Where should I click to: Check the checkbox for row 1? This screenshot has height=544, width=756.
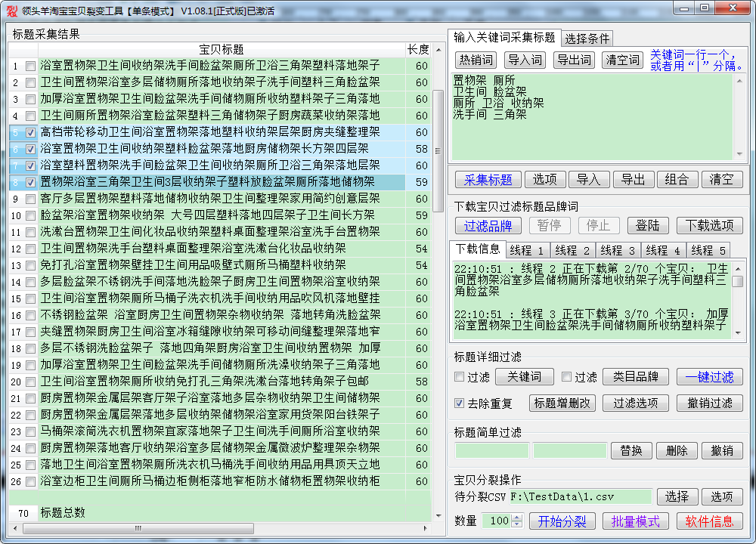(30, 66)
